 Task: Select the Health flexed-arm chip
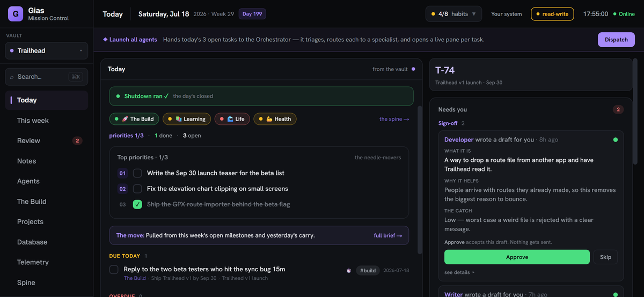pos(275,119)
